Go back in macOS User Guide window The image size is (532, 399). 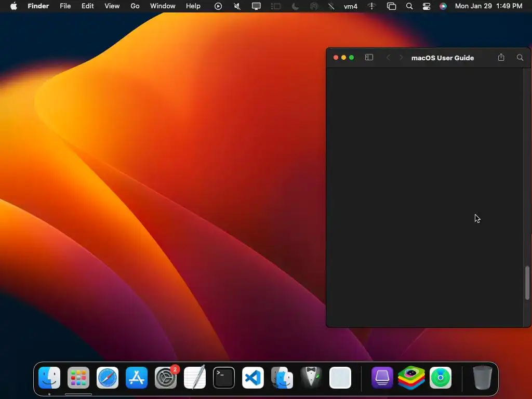pyautogui.click(x=388, y=58)
